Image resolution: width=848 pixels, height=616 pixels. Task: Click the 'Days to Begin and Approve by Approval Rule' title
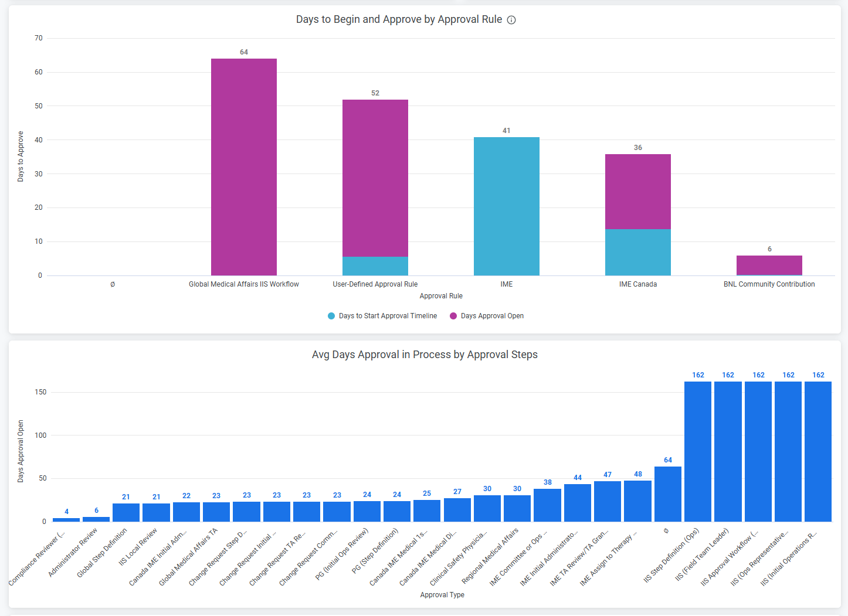coord(399,19)
